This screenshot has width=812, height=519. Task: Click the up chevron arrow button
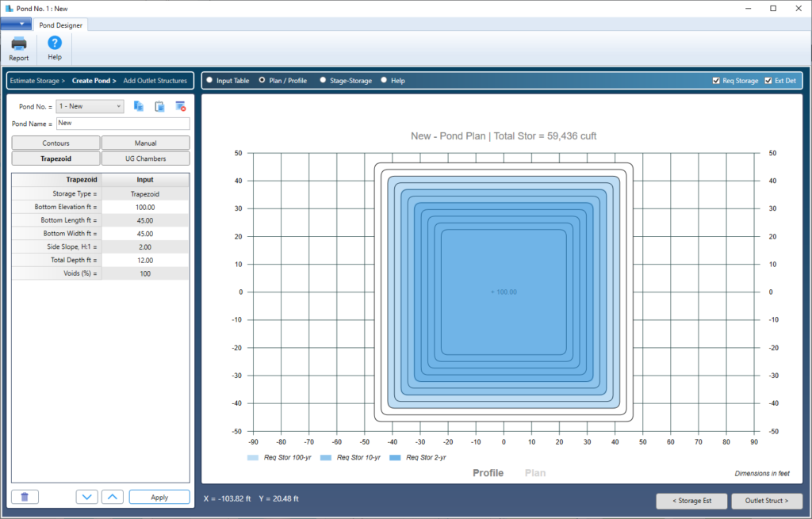click(113, 498)
